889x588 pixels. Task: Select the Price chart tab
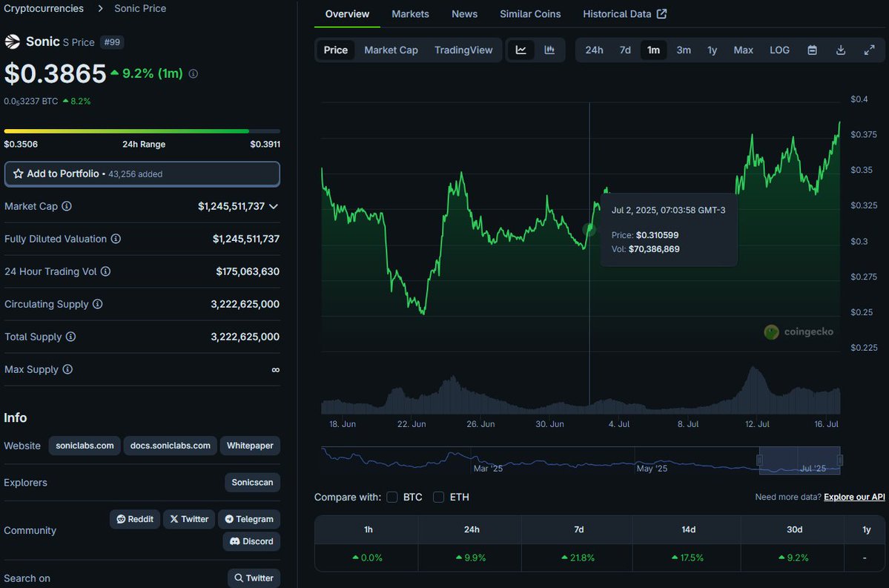(x=336, y=50)
